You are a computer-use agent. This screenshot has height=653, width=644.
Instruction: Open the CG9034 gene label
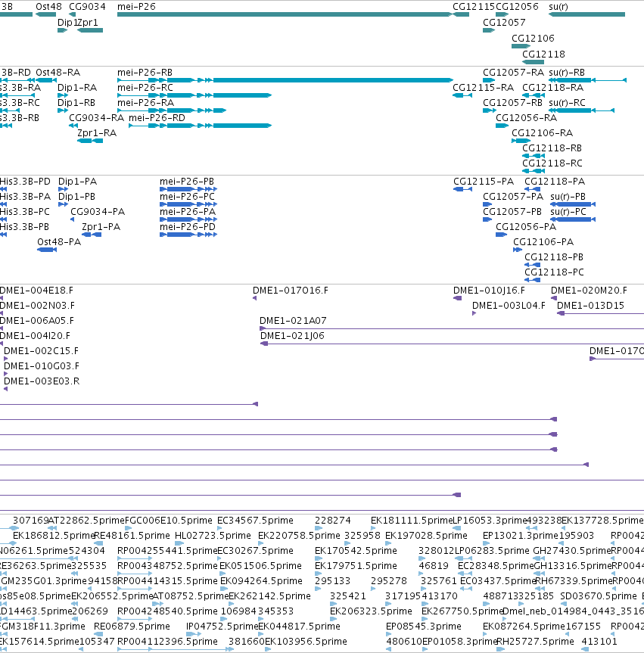(x=87, y=7)
